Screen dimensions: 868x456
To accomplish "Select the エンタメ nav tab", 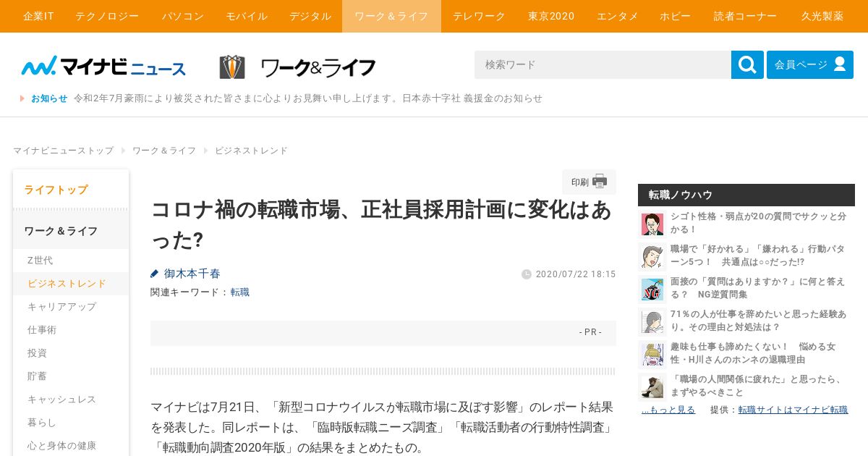I will tap(618, 16).
